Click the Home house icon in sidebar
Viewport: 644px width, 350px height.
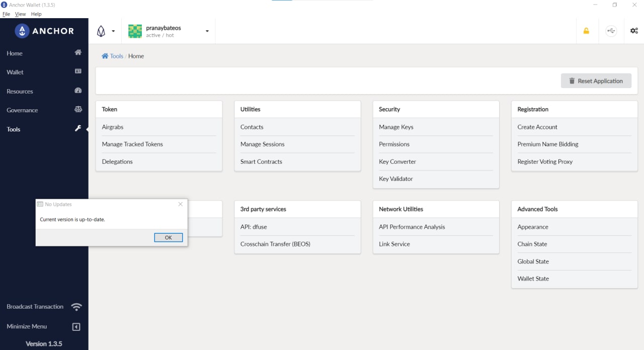78,52
